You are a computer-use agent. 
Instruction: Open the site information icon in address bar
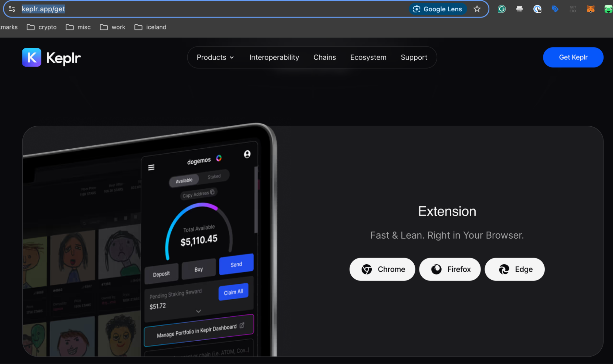[x=12, y=9]
